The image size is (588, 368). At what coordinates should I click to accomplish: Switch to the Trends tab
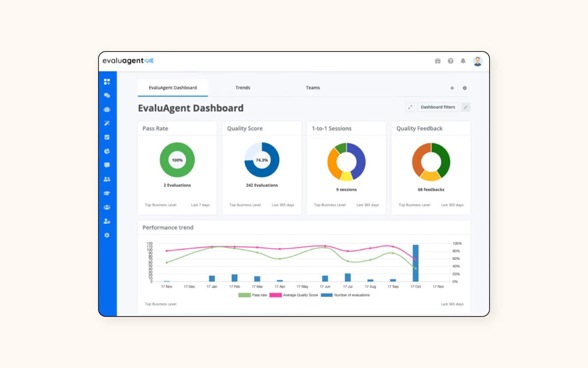coord(243,88)
